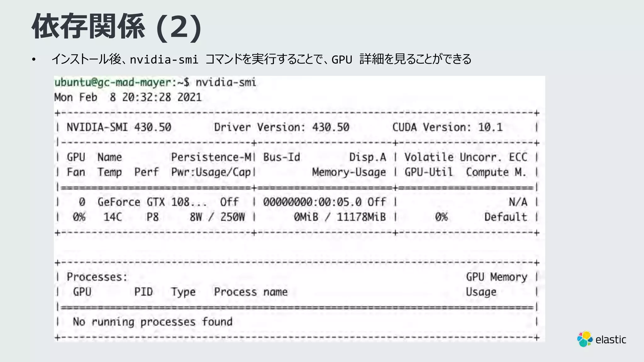Click the Volatile Uncorr. ECC header
The height and width of the screenshot is (362, 644).
pos(466,157)
